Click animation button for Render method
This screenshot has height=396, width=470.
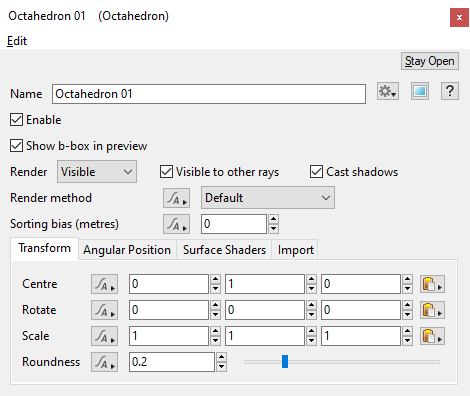click(x=176, y=198)
